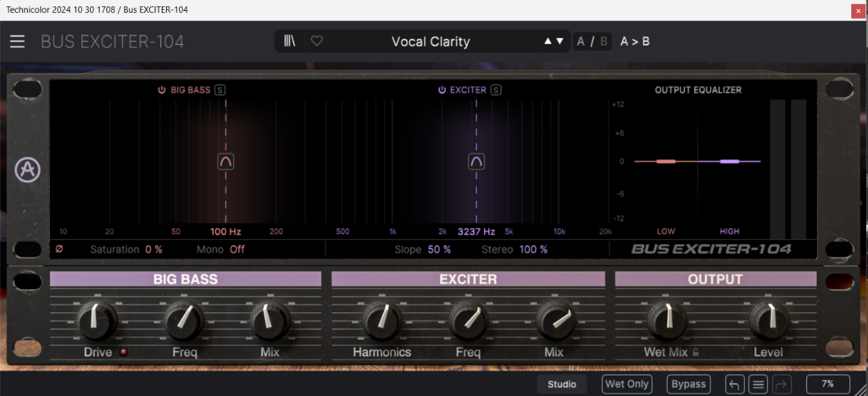Viewport: 868px width, 396px height.
Task: Click the Slope 50 % value
Action: (x=439, y=249)
